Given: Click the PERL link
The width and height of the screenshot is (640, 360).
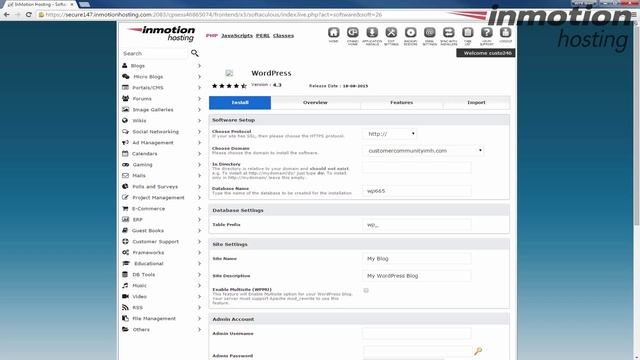Looking at the screenshot, I should pos(263,36).
